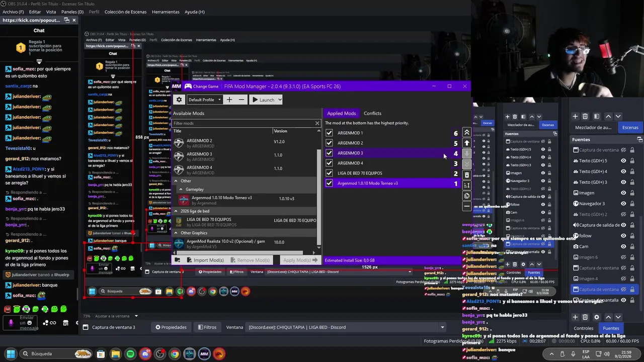Screen dimensions: 644x362
Task: Move selected applied mod up one position
Action: coord(467,143)
